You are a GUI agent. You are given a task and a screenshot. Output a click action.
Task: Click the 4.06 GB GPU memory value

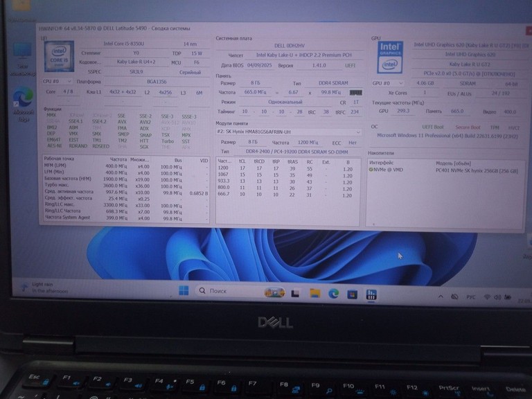pyautogui.click(x=425, y=83)
